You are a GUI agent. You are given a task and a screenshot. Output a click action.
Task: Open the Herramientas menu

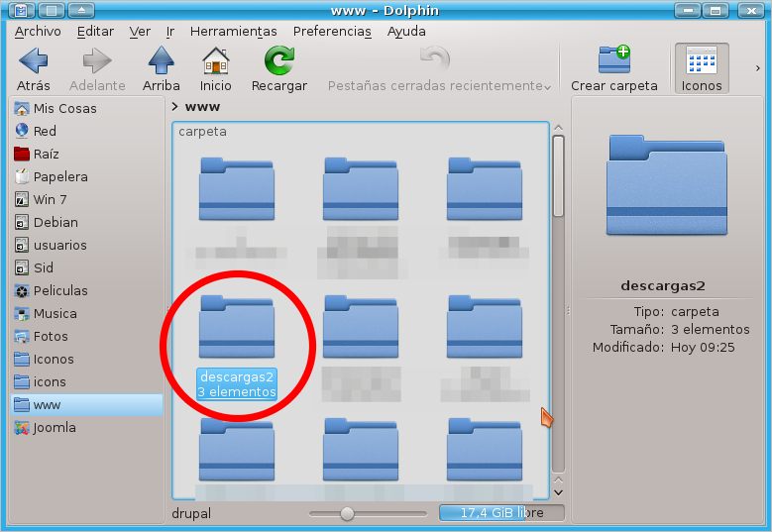[233, 32]
